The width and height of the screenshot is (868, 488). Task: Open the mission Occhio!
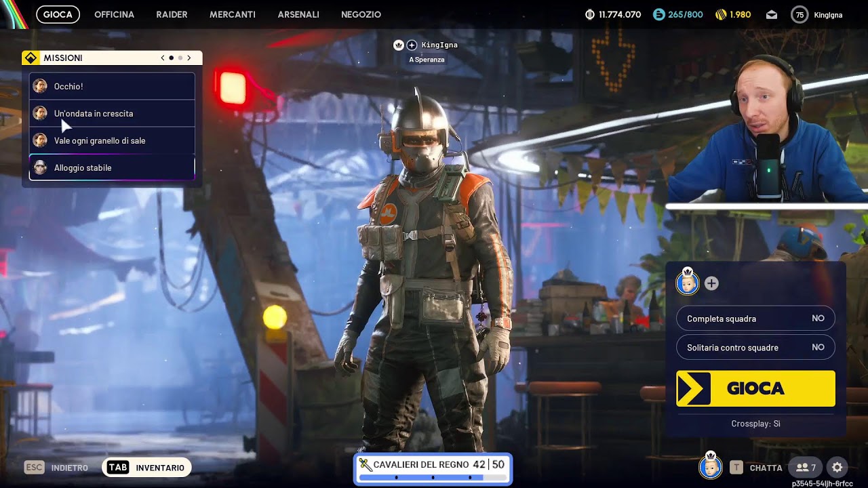pyautogui.click(x=112, y=86)
